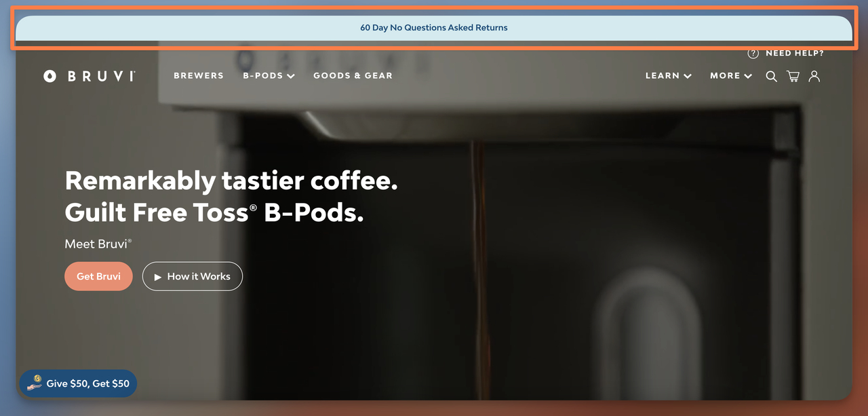Play the How it Works video
This screenshot has width=868, height=416.
coord(192,276)
